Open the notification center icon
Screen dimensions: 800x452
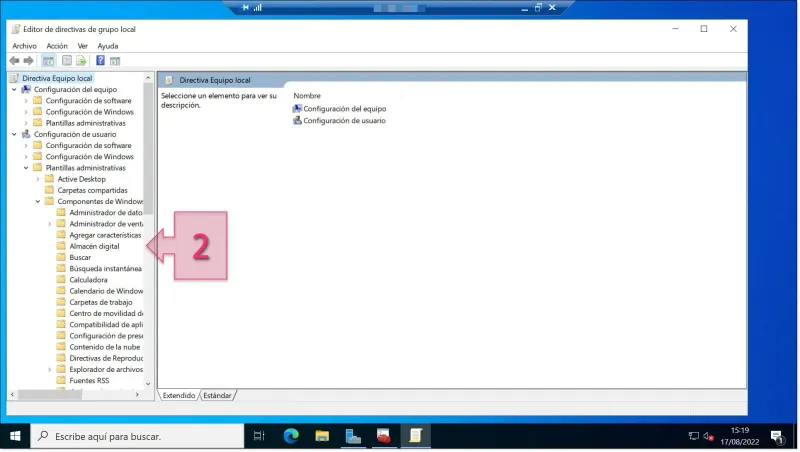[777, 437]
